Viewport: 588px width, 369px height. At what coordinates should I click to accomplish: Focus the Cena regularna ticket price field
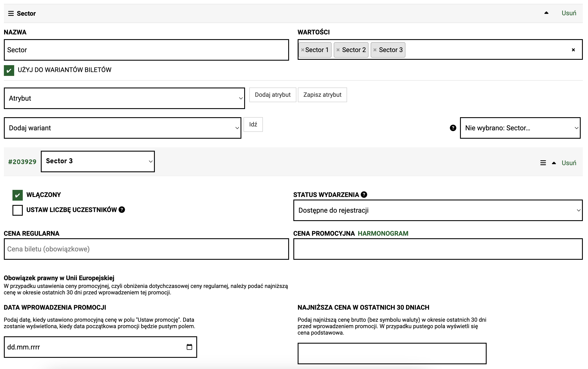(146, 249)
